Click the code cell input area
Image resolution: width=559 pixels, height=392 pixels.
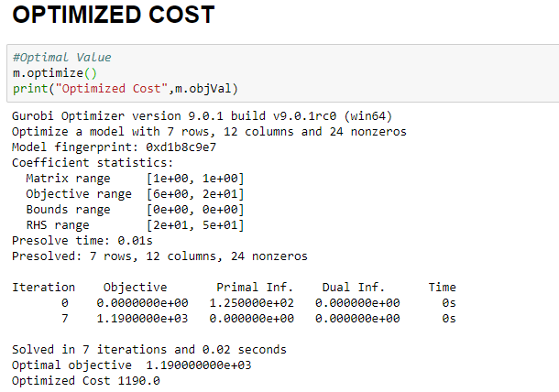pos(283,73)
